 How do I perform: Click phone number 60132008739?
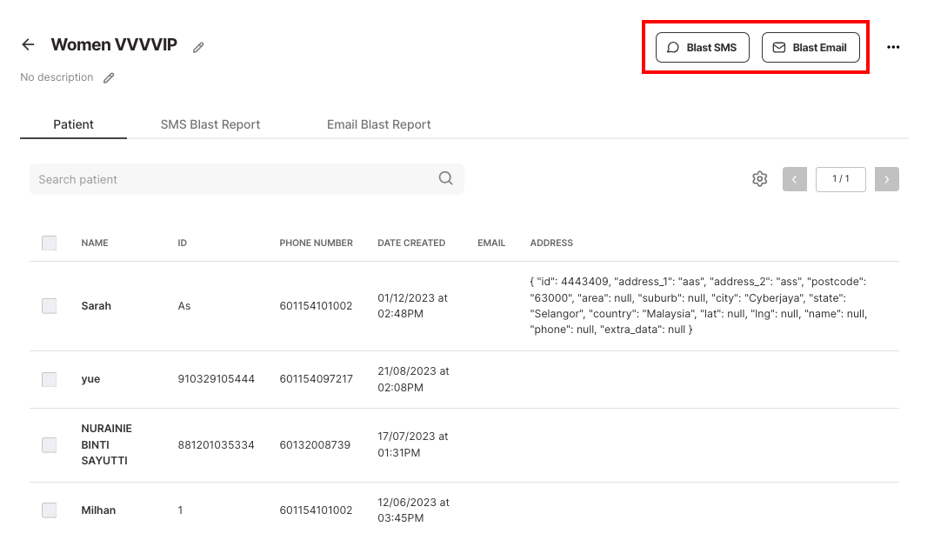point(315,445)
